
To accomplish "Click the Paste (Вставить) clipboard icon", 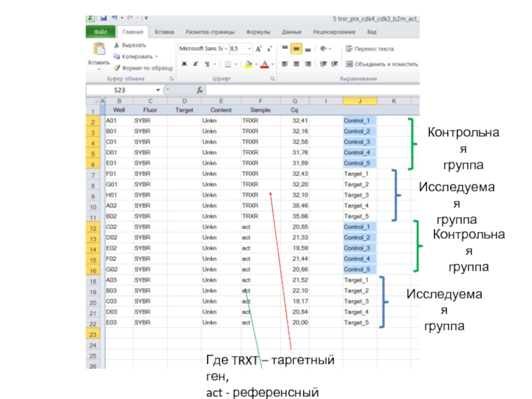I will (98, 49).
